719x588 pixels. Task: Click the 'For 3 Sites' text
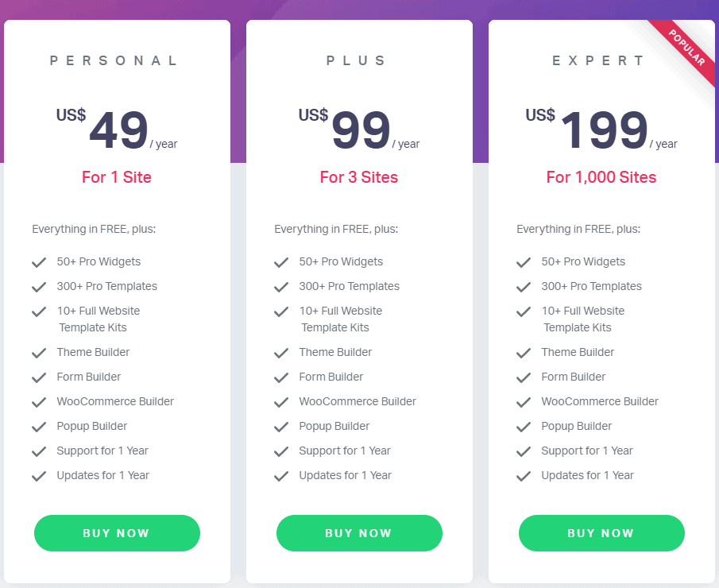click(358, 177)
